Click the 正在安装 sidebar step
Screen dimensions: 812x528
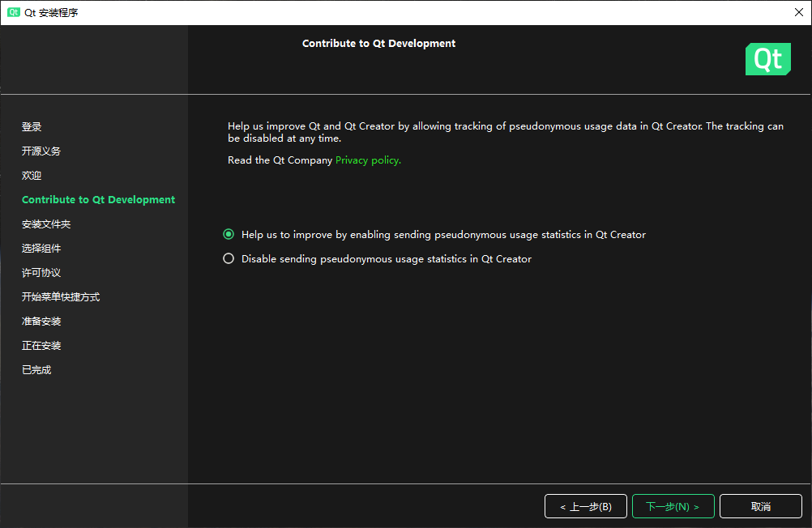[41, 346]
